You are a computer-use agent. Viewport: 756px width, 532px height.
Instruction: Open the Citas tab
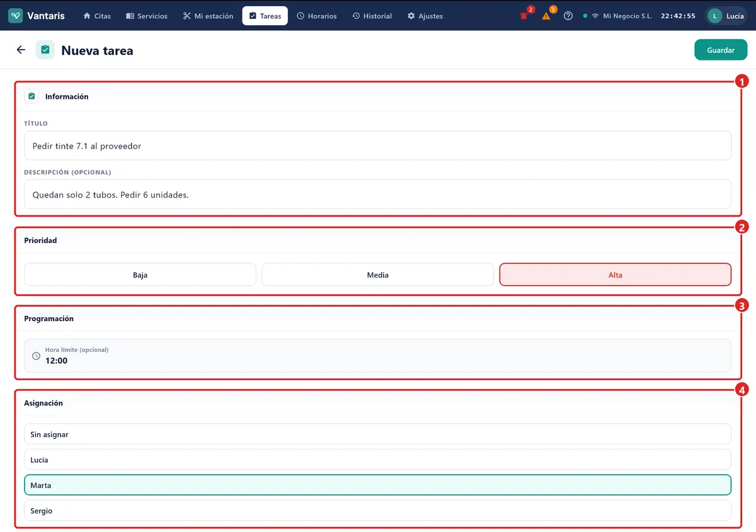coord(97,16)
